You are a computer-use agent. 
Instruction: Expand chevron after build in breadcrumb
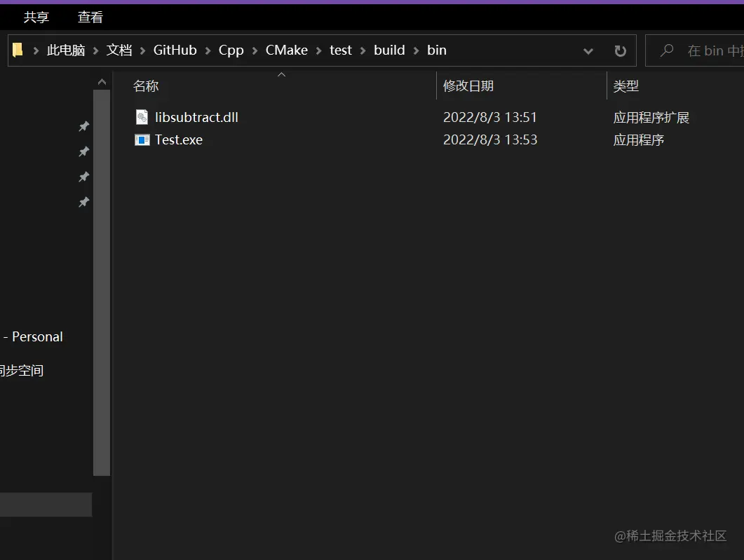point(416,50)
